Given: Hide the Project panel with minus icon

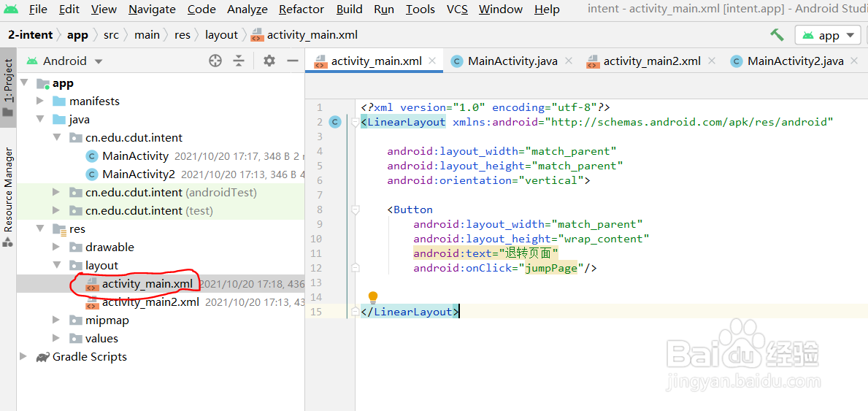Looking at the screenshot, I should (293, 61).
